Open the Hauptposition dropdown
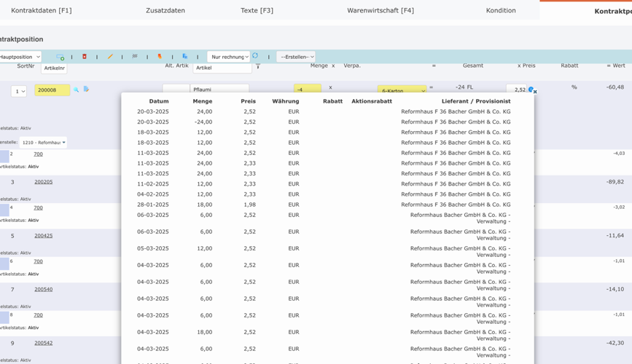Image resolution: width=632 pixels, height=364 pixels. (x=19, y=57)
